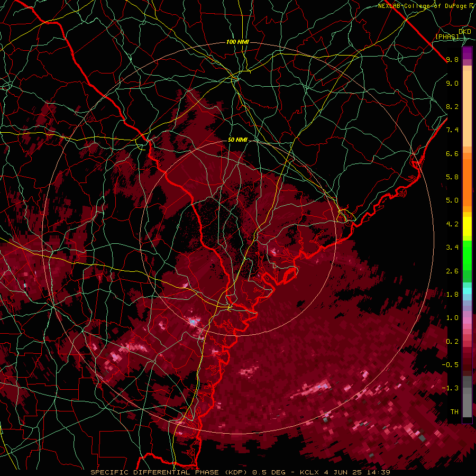Click the 50 NMI range ring label
Image resolution: width=476 pixels, height=476 pixels.
point(237,140)
